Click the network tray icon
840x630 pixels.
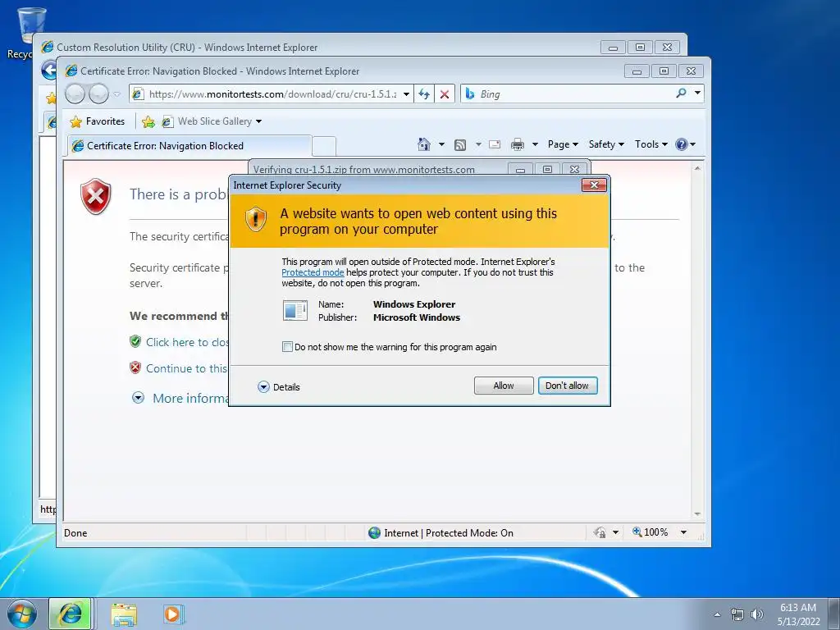click(737, 614)
